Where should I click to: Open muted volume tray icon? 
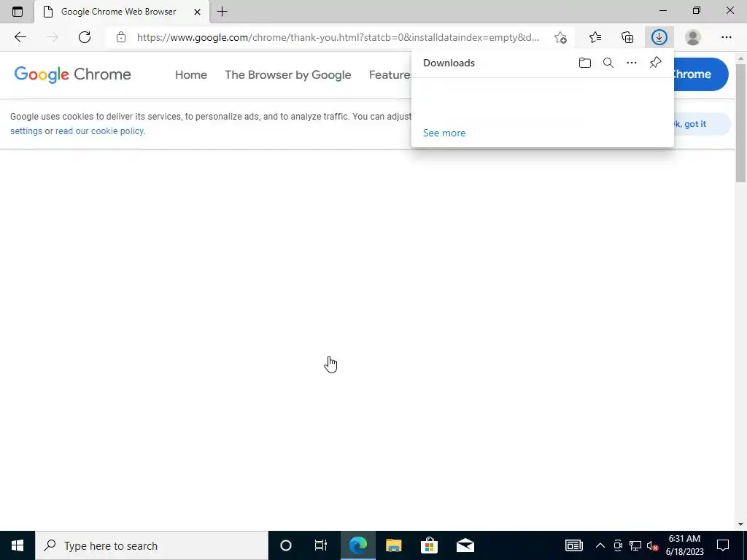(x=653, y=545)
